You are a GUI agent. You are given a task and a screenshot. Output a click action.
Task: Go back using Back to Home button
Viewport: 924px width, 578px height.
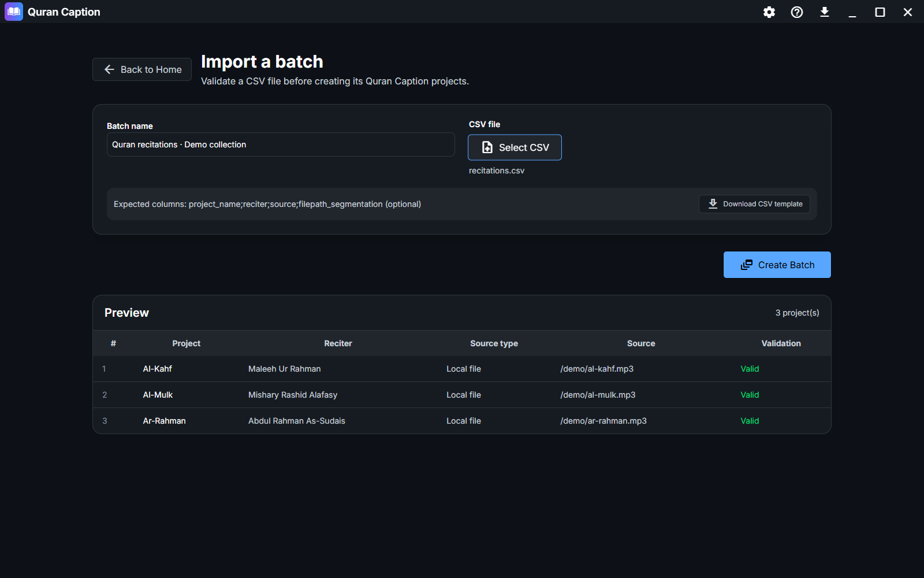click(142, 69)
